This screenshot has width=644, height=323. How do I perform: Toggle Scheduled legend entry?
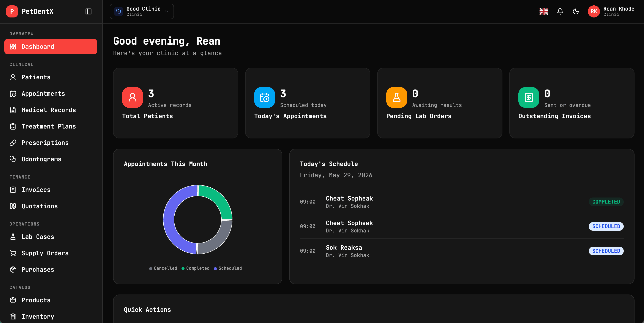point(228,268)
